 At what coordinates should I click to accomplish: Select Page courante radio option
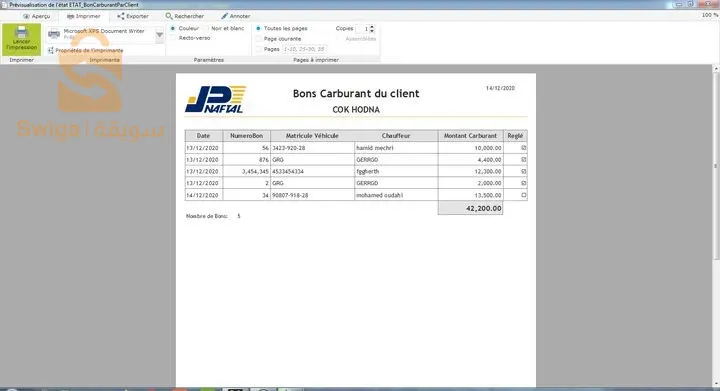259,39
